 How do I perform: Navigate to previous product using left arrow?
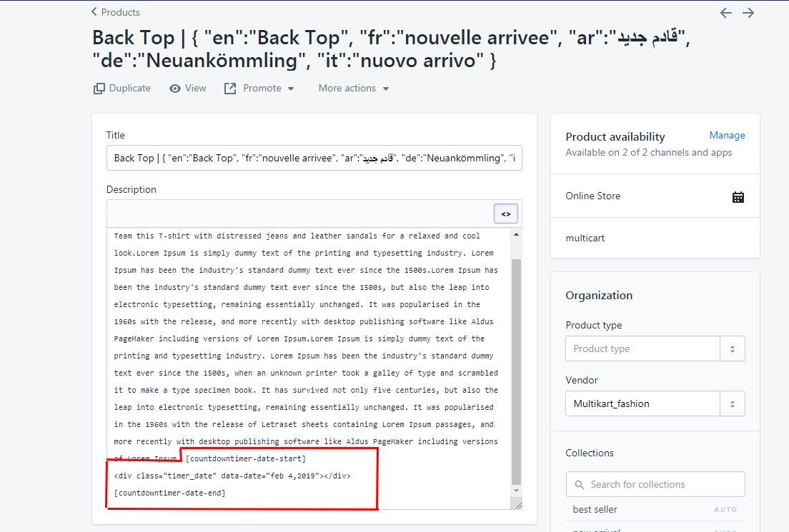725,13
